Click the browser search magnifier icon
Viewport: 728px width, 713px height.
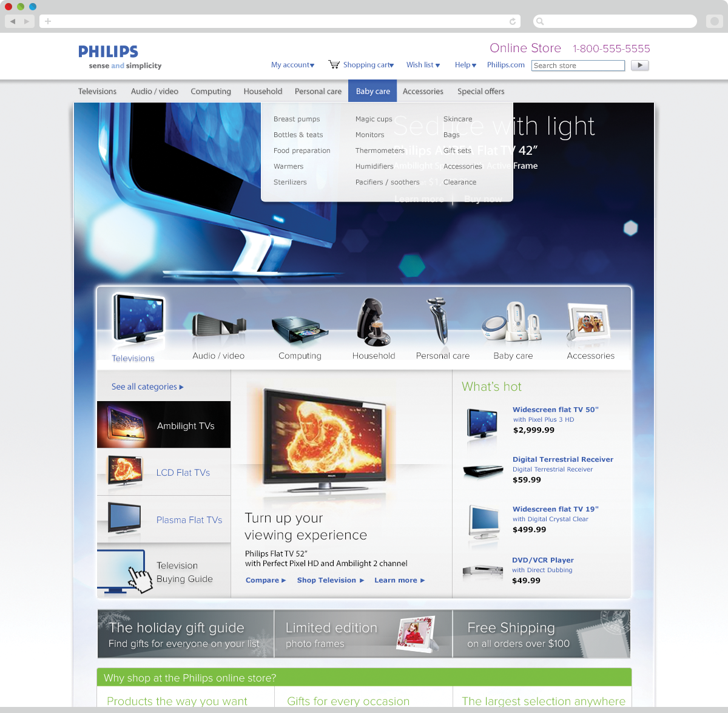pos(540,21)
